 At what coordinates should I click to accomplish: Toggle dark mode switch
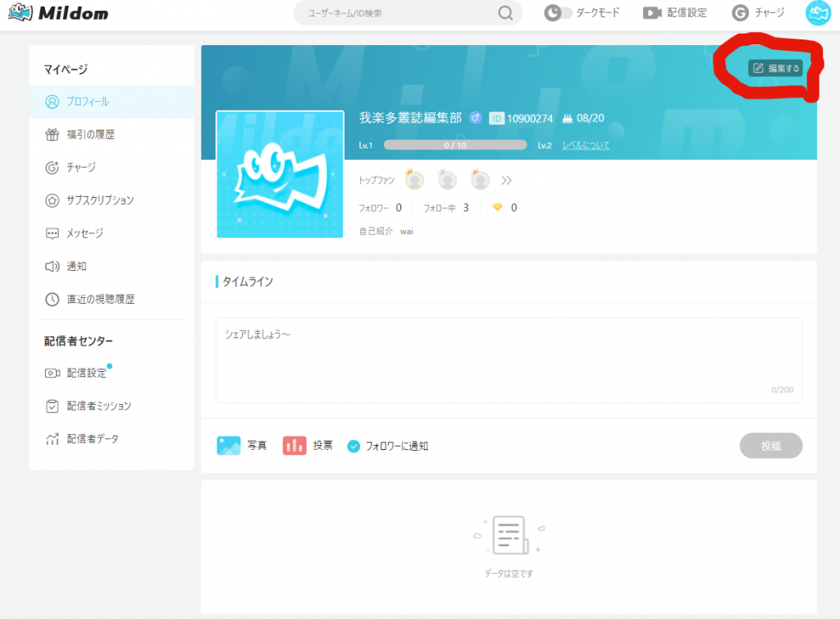558,13
